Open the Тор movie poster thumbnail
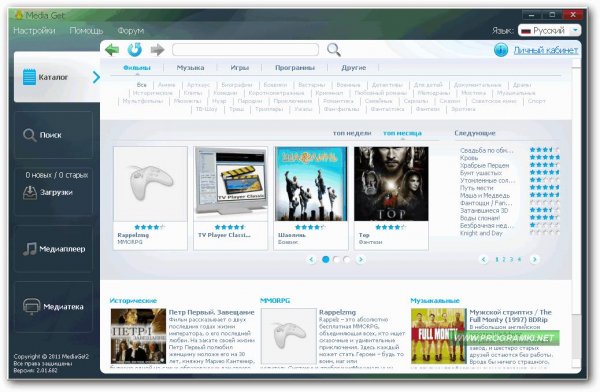 tap(391, 184)
